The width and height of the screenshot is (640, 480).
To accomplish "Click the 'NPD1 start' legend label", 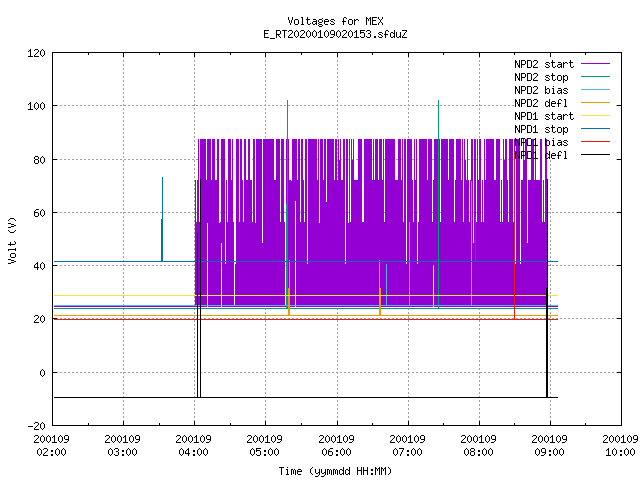I will coord(544,116).
